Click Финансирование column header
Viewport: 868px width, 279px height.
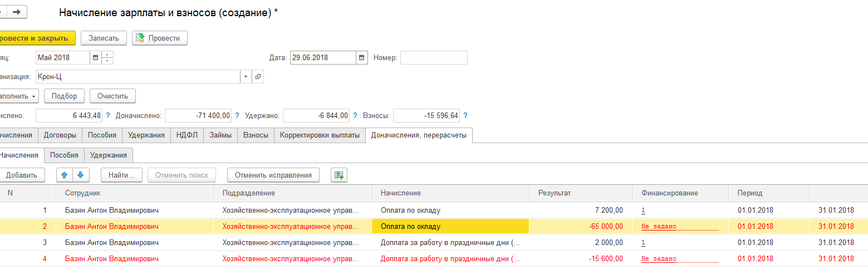point(680,193)
